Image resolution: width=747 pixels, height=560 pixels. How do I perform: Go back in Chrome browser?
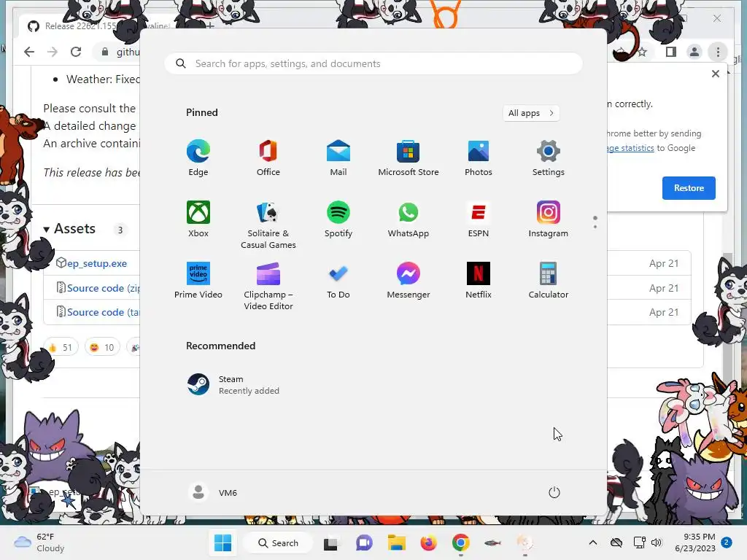click(x=29, y=52)
